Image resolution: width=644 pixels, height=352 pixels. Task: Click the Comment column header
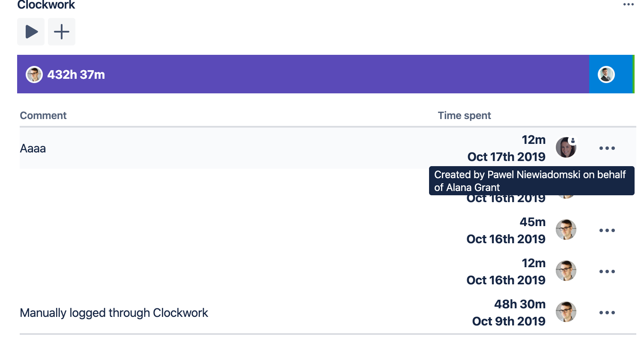(x=43, y=116)
